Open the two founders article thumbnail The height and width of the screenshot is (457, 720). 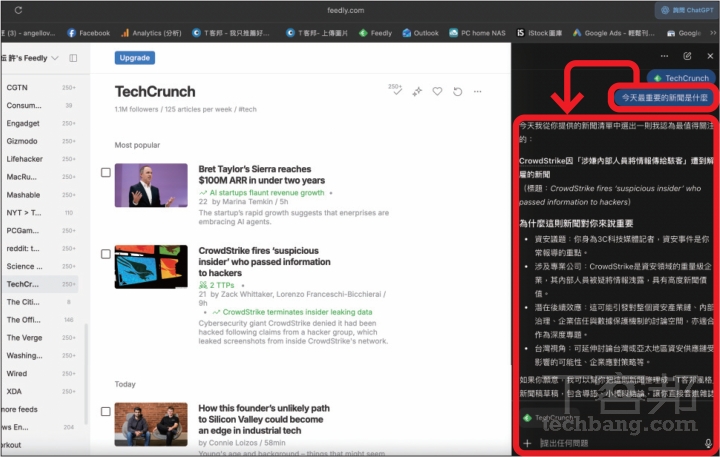(x=151, y=424)
